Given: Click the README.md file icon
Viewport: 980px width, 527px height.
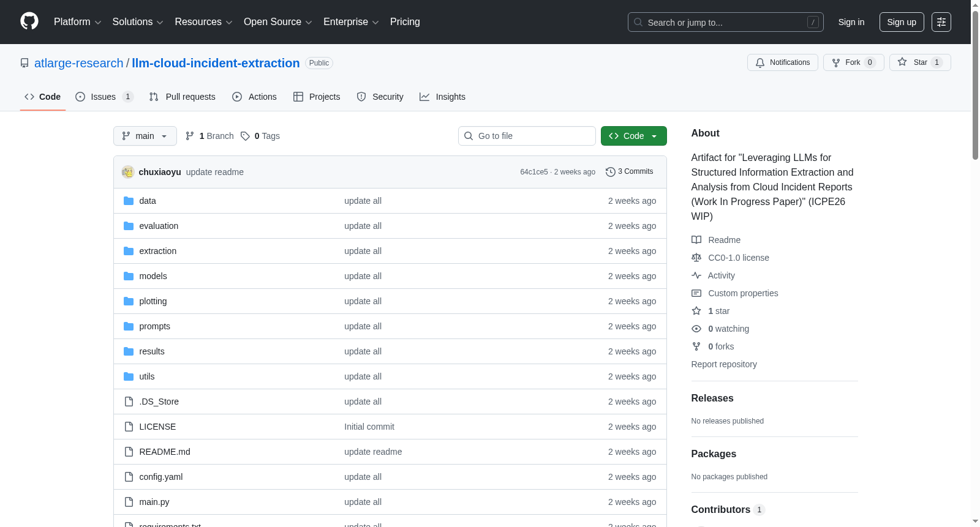Looking at the screenshot, I should (x=129, y=452).
